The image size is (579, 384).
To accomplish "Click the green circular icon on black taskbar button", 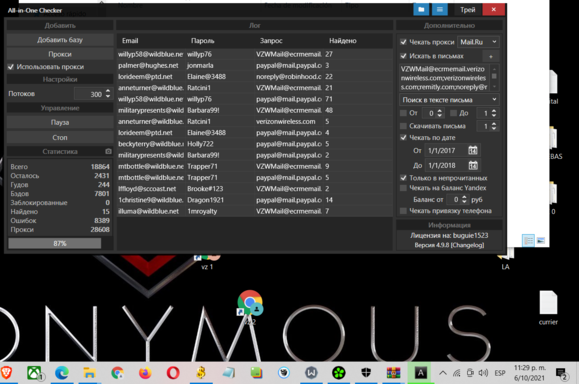I will click(339, 373).
